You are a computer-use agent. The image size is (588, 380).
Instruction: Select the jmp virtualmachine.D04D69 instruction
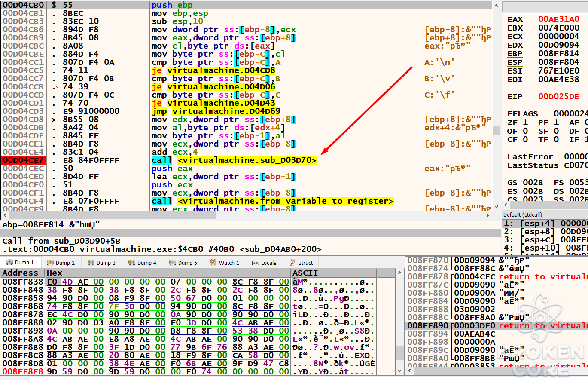pyautogui.click(x=216, y=111)
